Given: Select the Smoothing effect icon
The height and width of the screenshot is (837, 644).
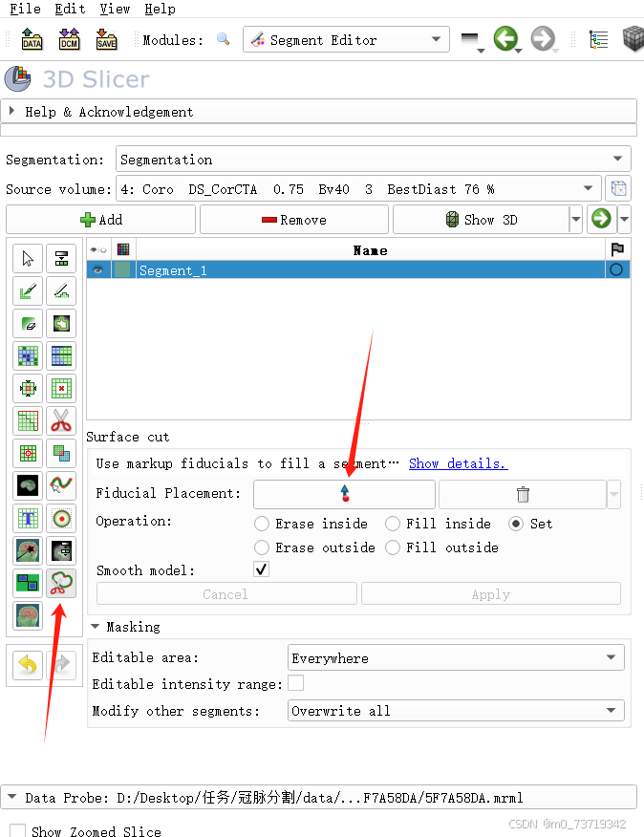Looking at the screenshot, I should tap(28, 421).
